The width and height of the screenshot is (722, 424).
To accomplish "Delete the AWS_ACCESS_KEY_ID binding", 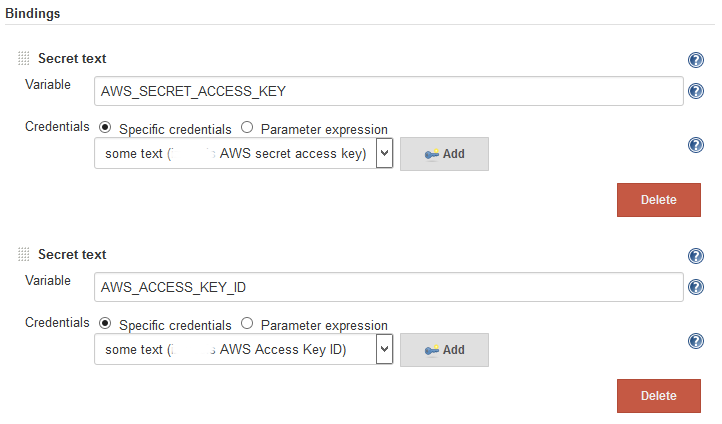I will point(659,396).
